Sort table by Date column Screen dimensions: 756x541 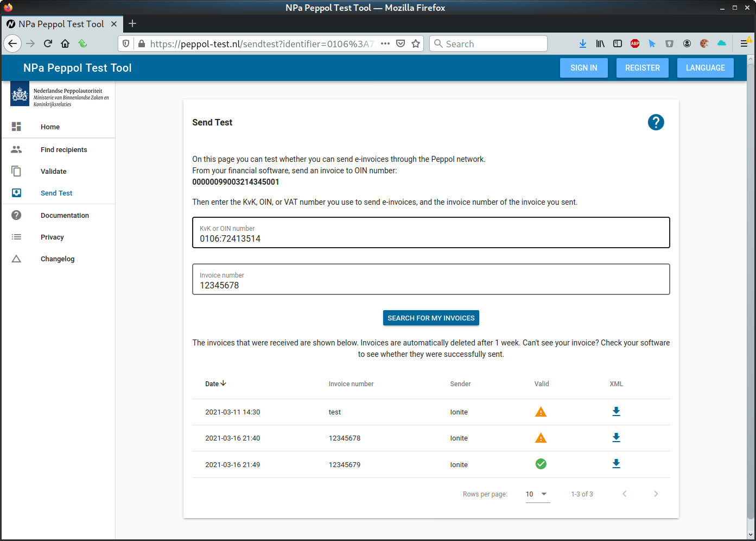[x=215, y=383]
